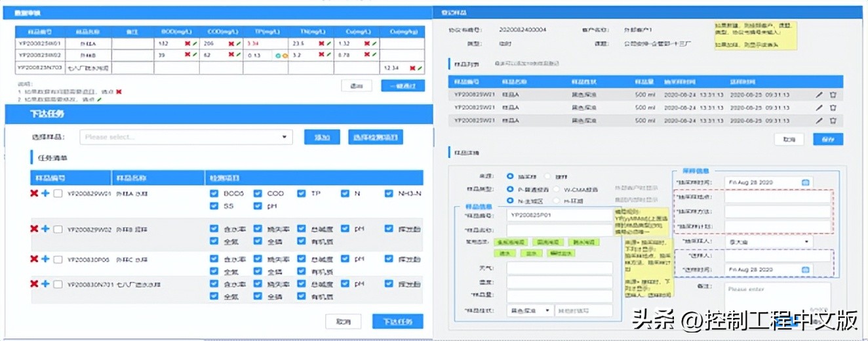Edit BOD value 132 with green pencil

coord(195,43)
